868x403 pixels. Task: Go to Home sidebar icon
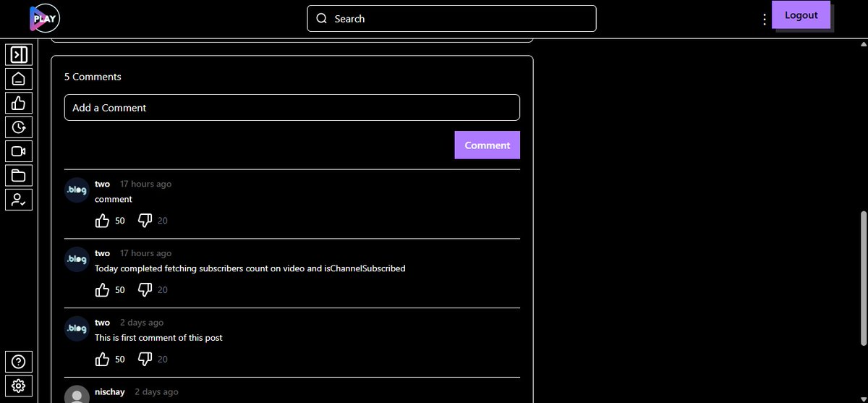[19, 78]
